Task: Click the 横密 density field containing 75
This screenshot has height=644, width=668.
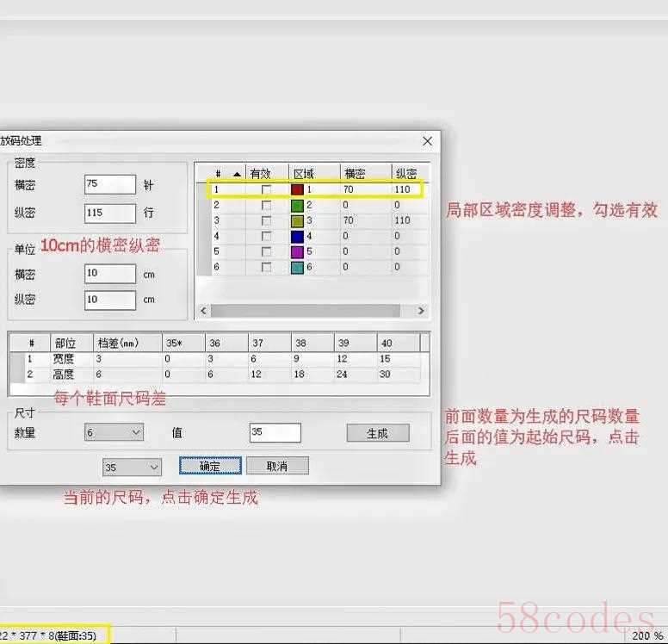Action: click(110, 184)
